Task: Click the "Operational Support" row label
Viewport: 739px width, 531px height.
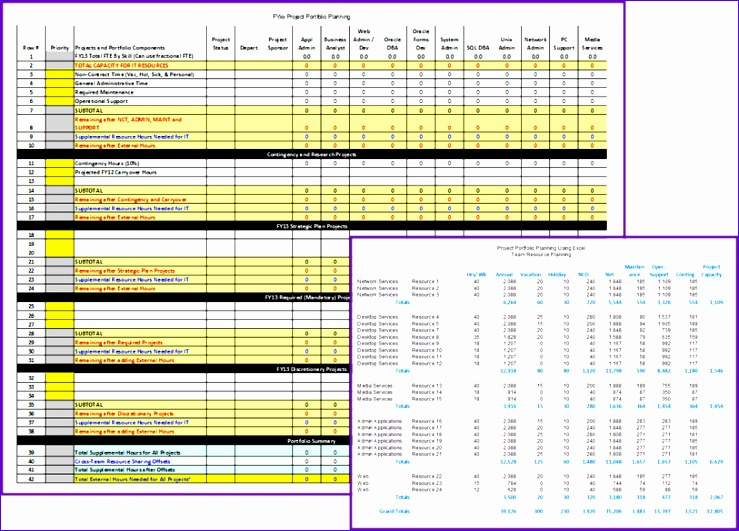Action: pos(101,101)
